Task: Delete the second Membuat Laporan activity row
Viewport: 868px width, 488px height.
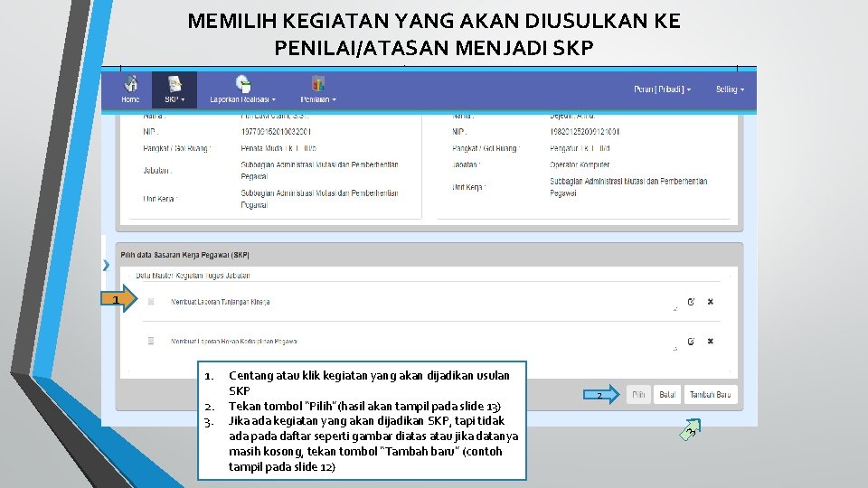Action: (x=711, y=342)
